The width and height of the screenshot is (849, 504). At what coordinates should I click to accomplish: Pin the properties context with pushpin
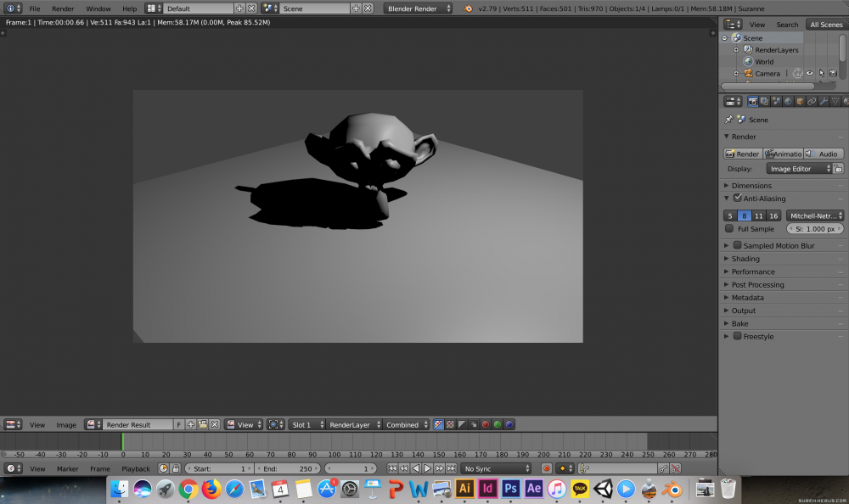[x=728, y=120]
